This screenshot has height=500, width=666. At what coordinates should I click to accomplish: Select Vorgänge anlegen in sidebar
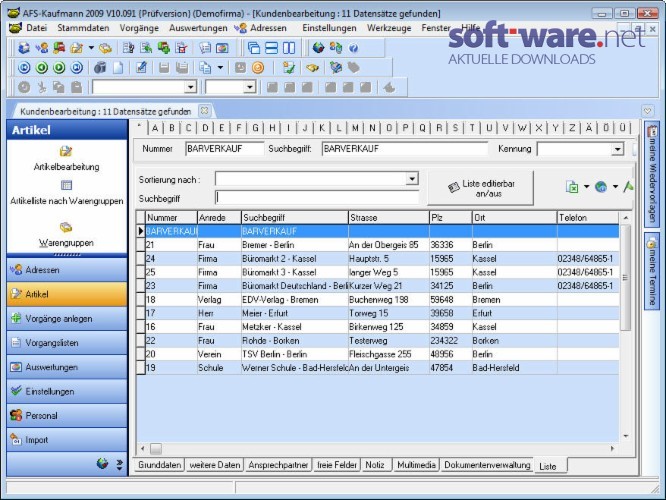(x=67, y=319)
